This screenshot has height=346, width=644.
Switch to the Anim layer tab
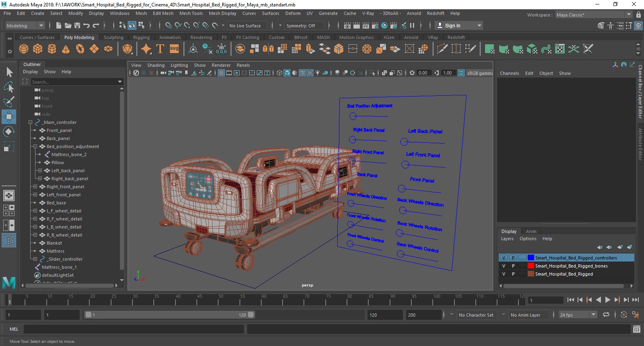[x=531, y=231]
